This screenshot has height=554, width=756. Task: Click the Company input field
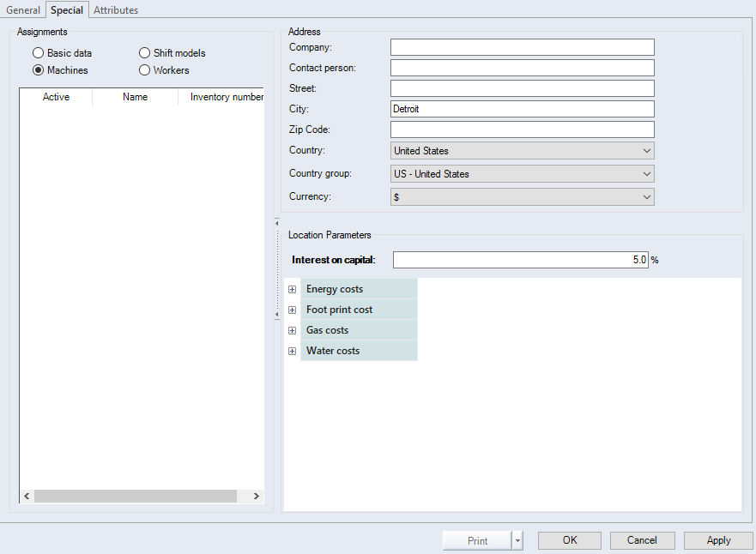(x=522, y=47)
